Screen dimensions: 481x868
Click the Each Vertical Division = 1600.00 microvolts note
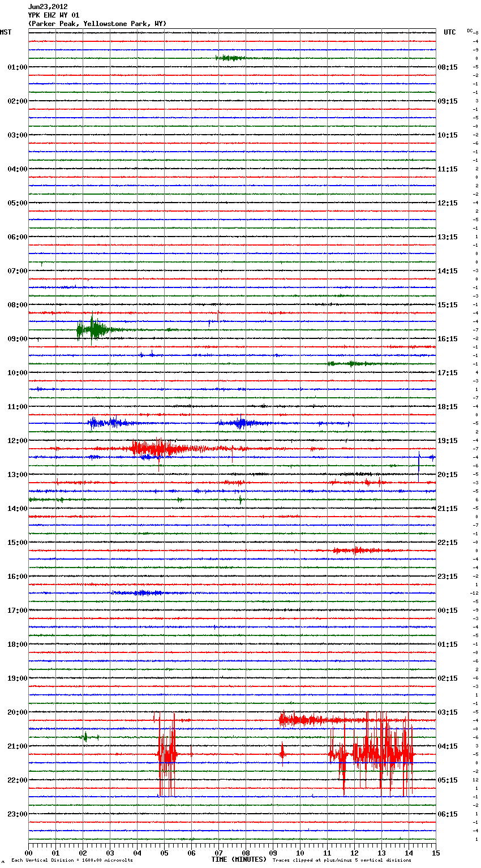pyautogui.click(x=72, y=861)
